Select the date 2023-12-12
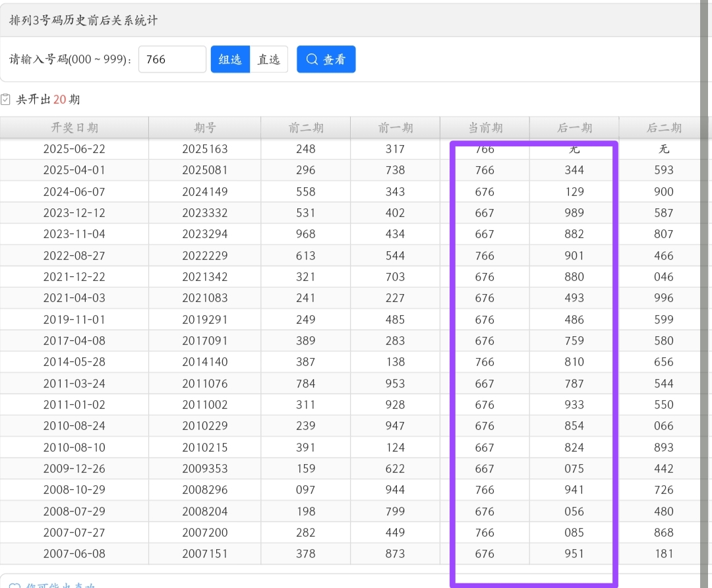The height and width of the screenshot is (588, 712). [x=74, y=213]
